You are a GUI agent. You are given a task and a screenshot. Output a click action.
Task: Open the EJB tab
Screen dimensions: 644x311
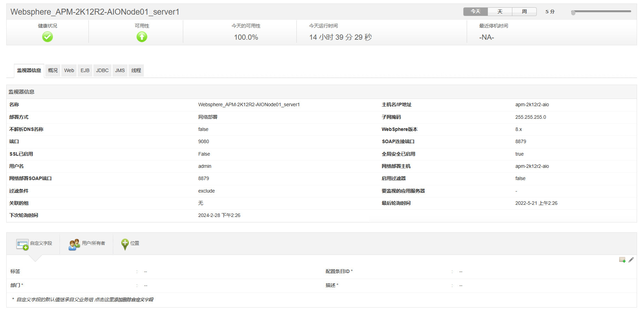(x=85, y=70)
